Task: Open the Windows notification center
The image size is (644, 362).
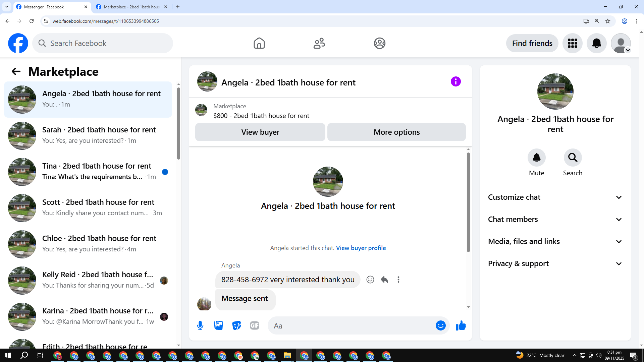Action: (634, 355)
